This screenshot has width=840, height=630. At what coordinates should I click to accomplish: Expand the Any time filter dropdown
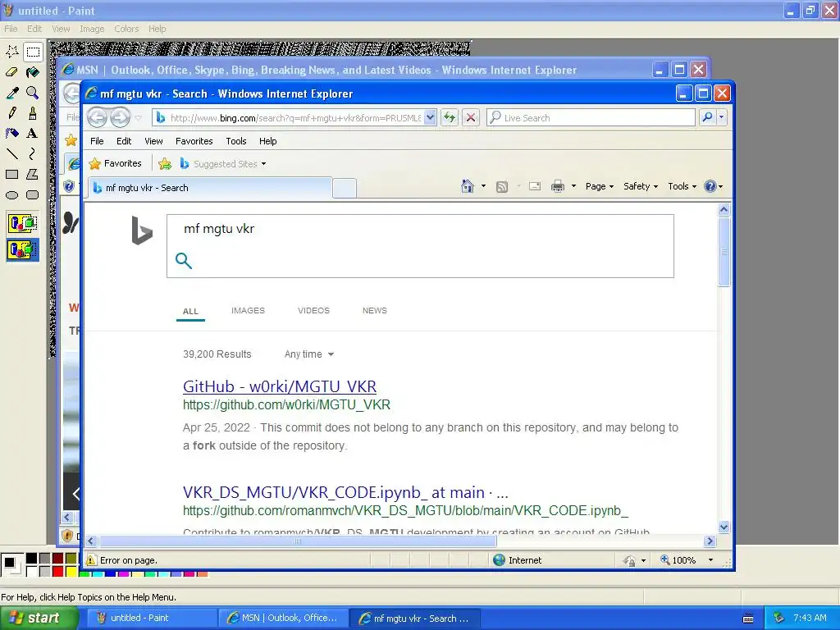[x=309, y=354]
